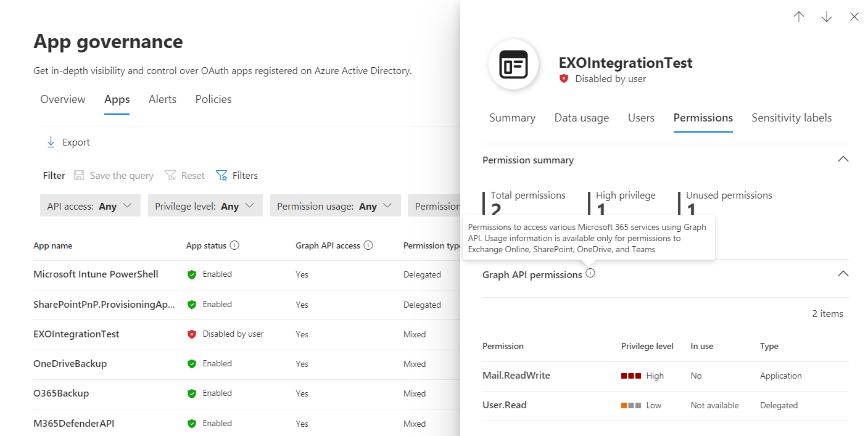Click red disabled shield under EXOIntegrationTest title
The width and height of the screenshot is (868, 436).
pyautogui.click(x=564, y=79)
